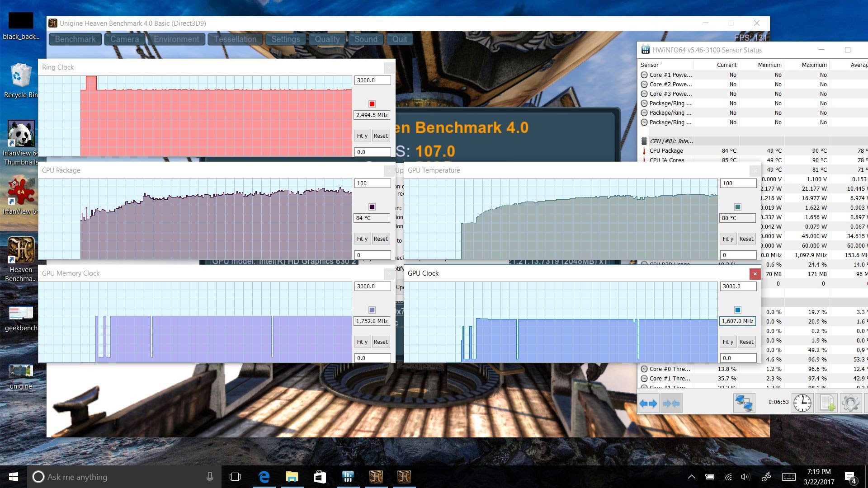Edit GPU Temperature maximum value field 100
This screenshot has width=868, height=488.
pyautogui.click(x=738, y=183)
